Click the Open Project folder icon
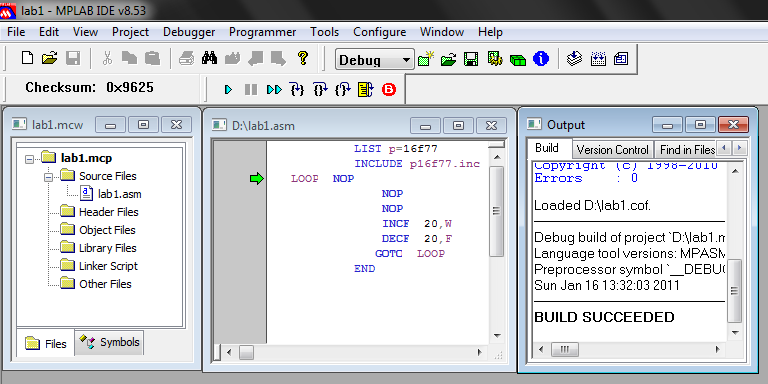The width and height of the screenshot is (768, 384). click(448, 60)
